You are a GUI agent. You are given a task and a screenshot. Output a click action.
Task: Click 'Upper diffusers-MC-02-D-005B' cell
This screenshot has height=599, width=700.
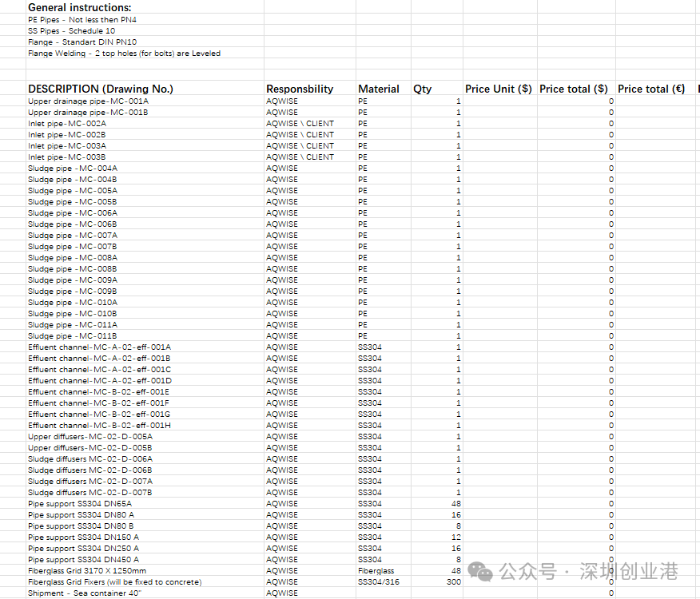(x=145, y=447)
